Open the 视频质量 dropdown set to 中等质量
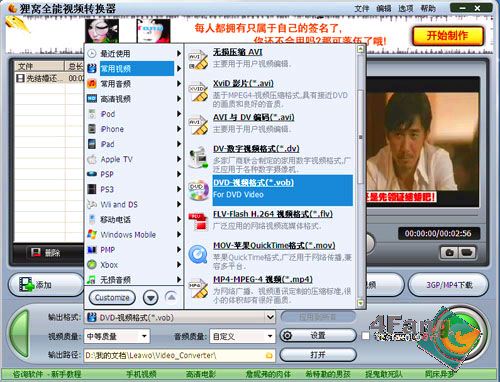 click(117, 336)
